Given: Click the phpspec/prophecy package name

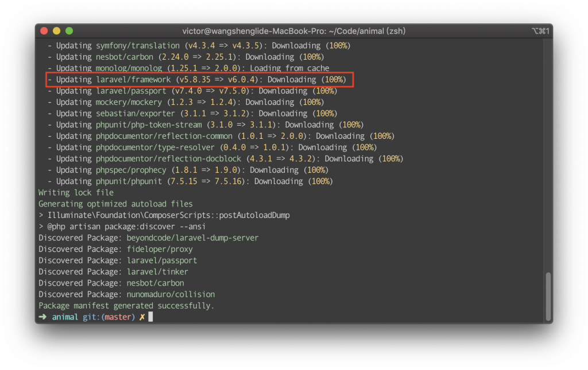Looking at the screenshot, I should 131,170.
